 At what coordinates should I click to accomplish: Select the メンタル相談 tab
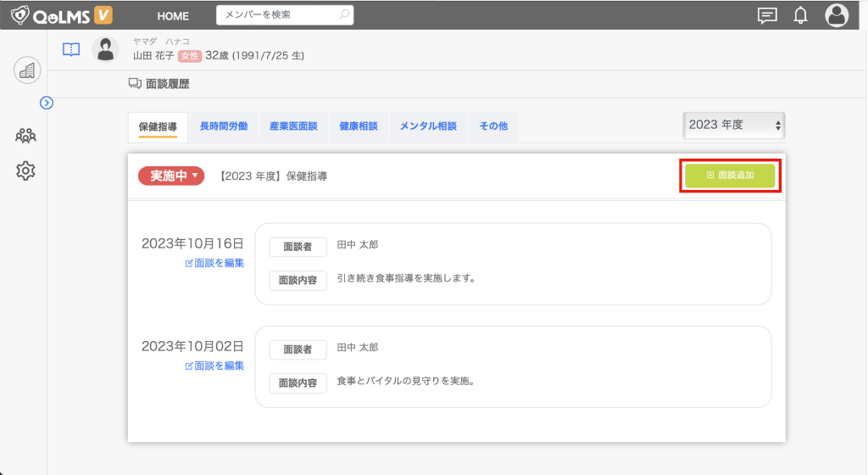[x=428, y=126]
